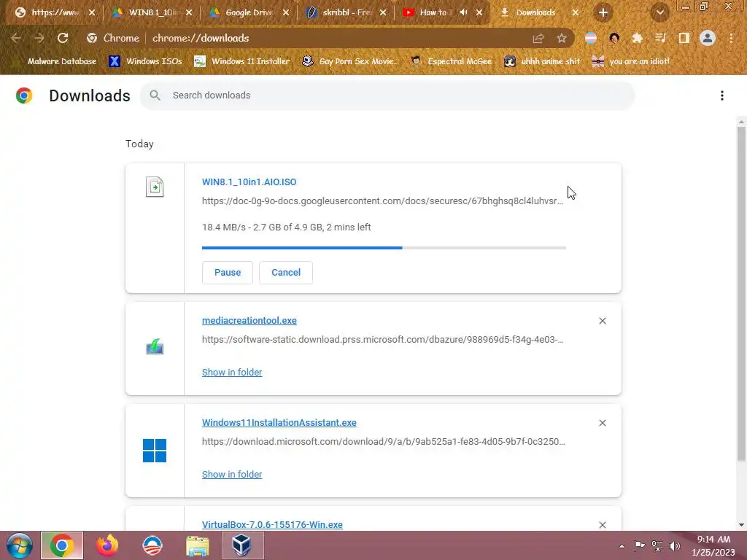Pause the WIN8.1 ISO download
Screen dimensions: 747x560
tap(228, 273)
